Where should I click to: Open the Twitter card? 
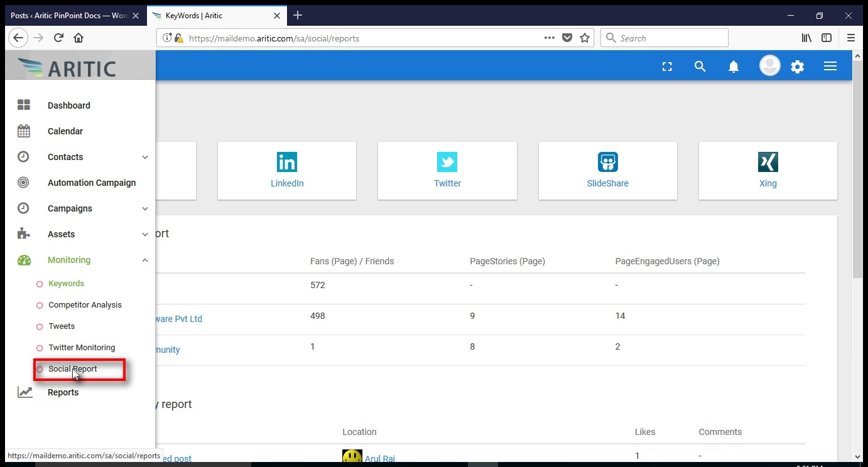click(x=447, y=171)
